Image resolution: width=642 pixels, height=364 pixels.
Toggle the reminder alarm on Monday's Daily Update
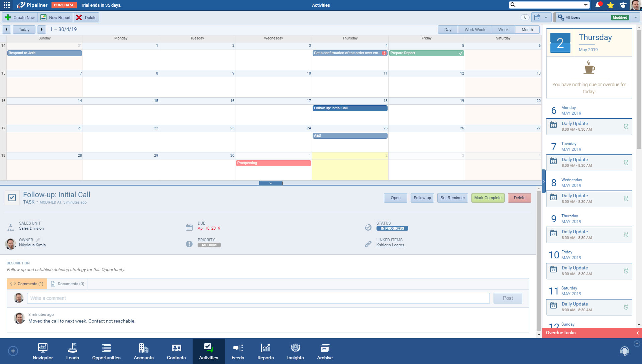[x=626, y=126]
